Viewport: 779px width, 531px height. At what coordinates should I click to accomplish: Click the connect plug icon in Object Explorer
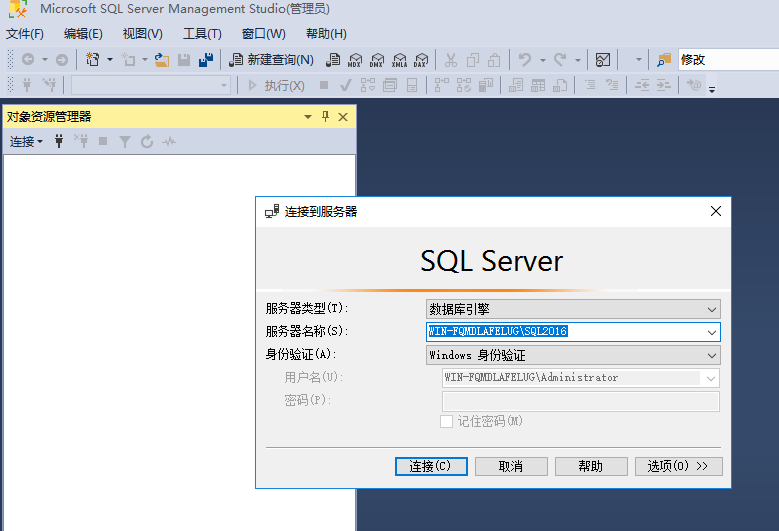click(59, 142)
